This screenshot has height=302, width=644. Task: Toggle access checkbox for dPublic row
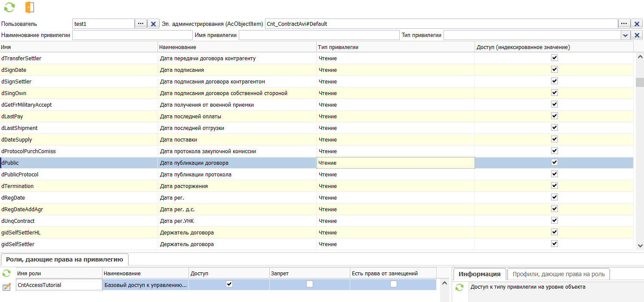tap(555, 162)
